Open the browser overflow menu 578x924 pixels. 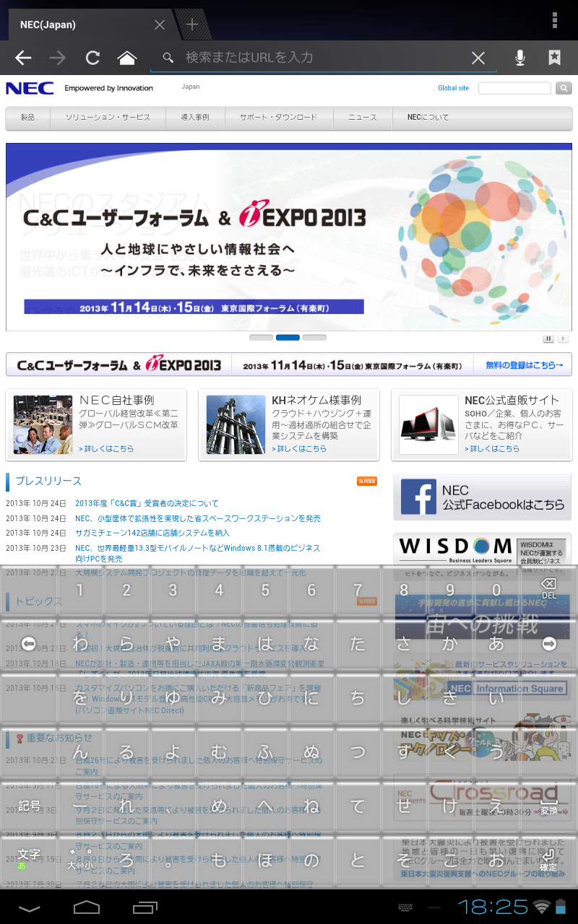pyautogui.click(x=555, y=19)
